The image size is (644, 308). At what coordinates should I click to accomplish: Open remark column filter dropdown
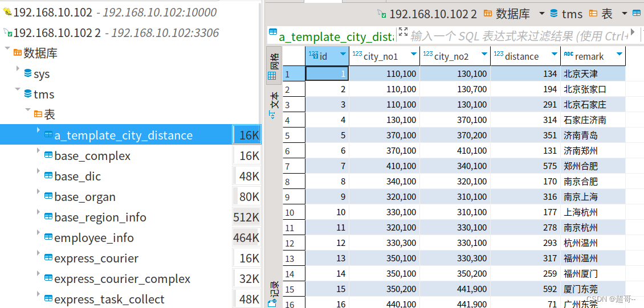(619, 54)
